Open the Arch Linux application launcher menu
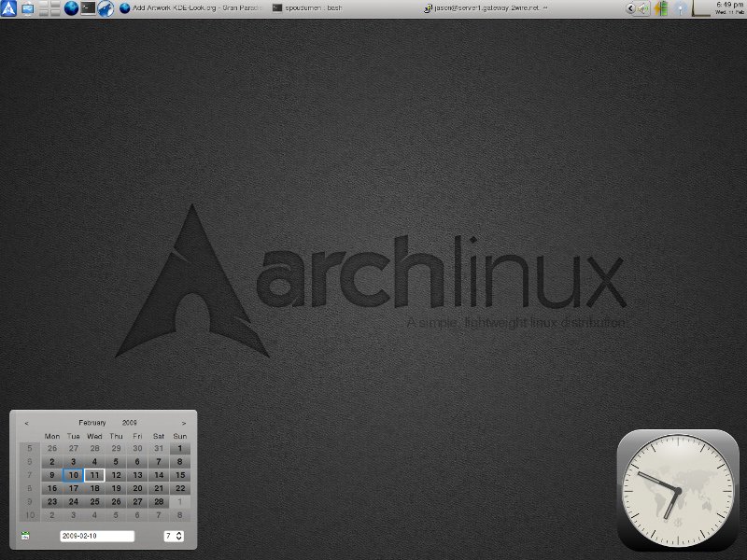747x560 pixels. coord(8,8)
